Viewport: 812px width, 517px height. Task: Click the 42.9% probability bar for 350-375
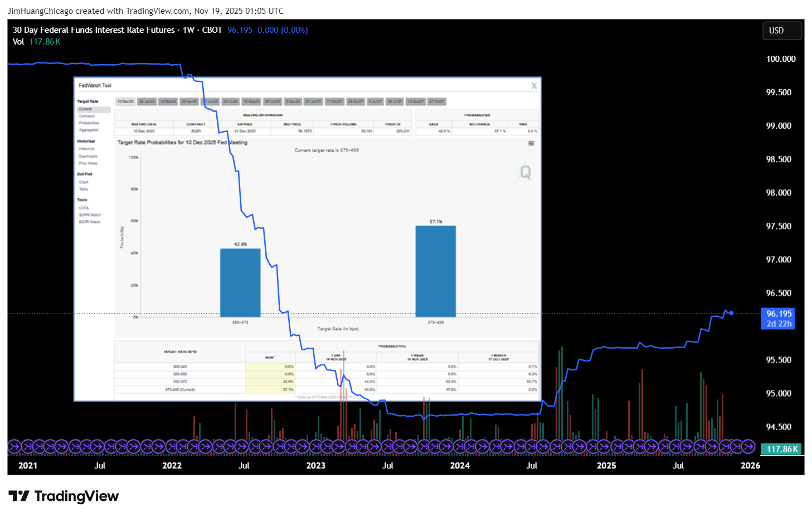pos(240,282)
